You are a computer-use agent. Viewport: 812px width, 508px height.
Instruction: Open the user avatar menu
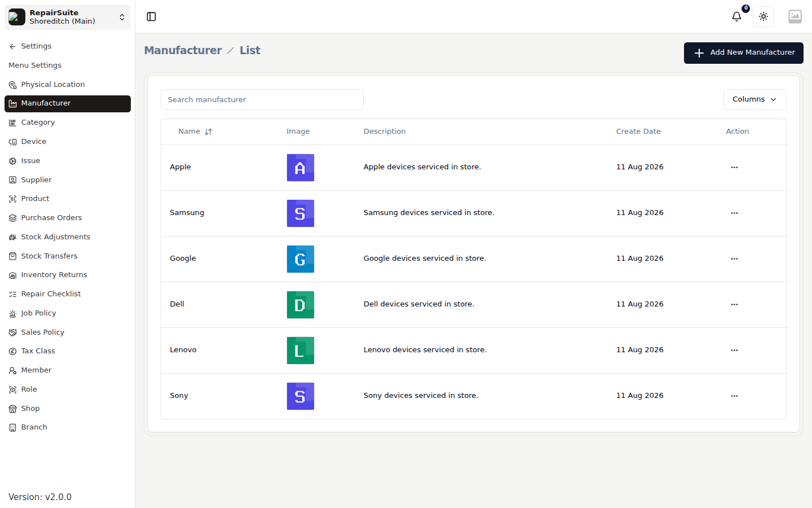click(795, 17)
